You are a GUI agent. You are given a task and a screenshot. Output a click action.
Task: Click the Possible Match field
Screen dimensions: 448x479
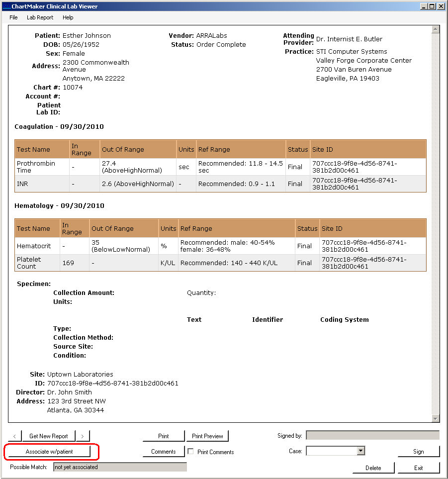pos(120,467)
